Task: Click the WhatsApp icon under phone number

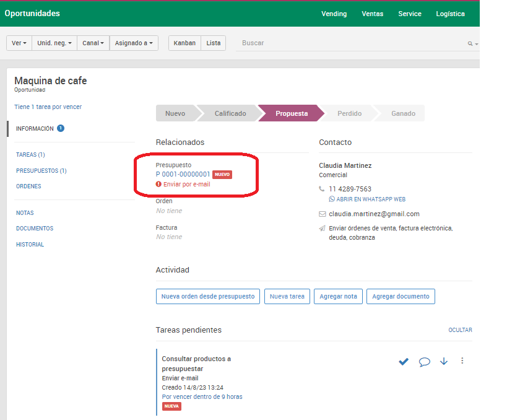Action: point(332,199)
